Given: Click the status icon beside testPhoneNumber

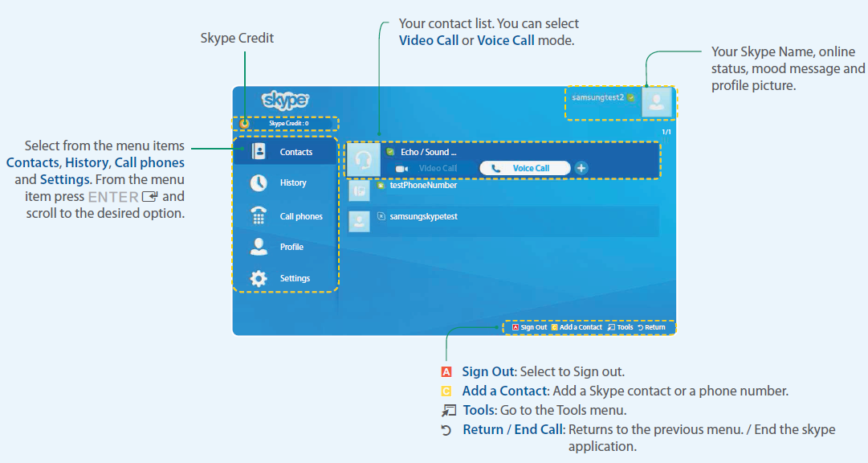Looking at the screenshot, I should coord(381,185).
